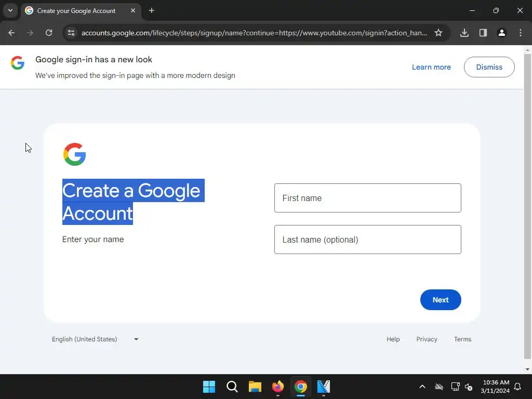Viewport: 532px width, 399px height.
Task: Open Chrome downloads icon
Action: click(464, 33)
